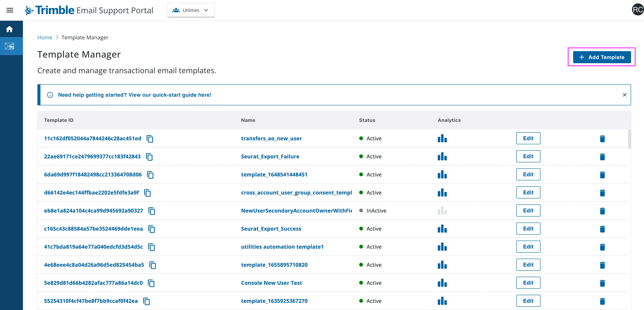Dismiss the quick-start guide banner
The image size is (644, 310).
[624, 95]
